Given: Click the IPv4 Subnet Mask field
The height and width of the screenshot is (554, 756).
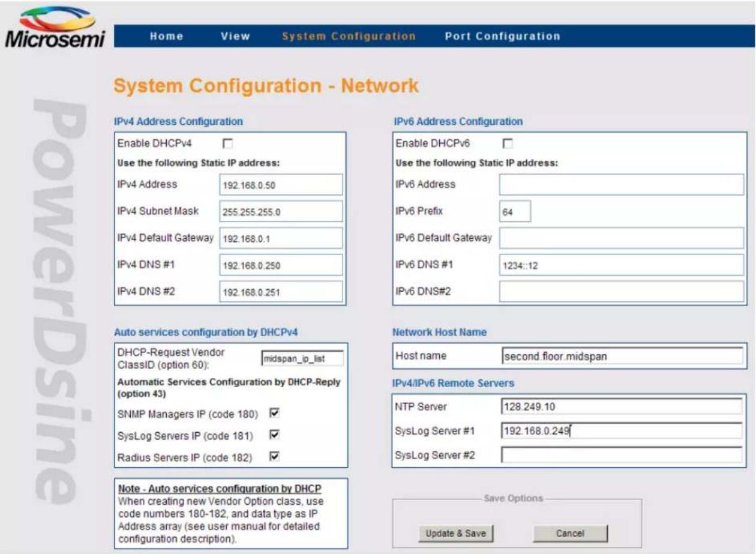Looking at the screenshot, I should point(281,211).
